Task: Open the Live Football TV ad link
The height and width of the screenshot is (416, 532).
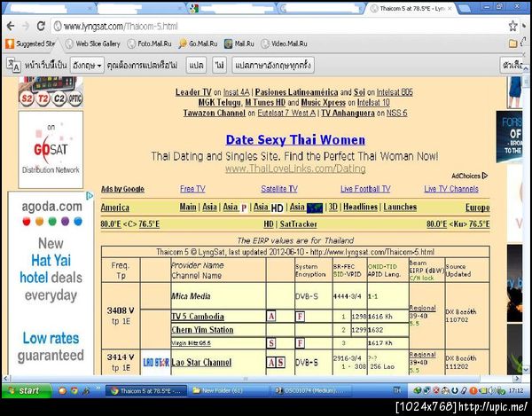Action: tap(365, 189)
